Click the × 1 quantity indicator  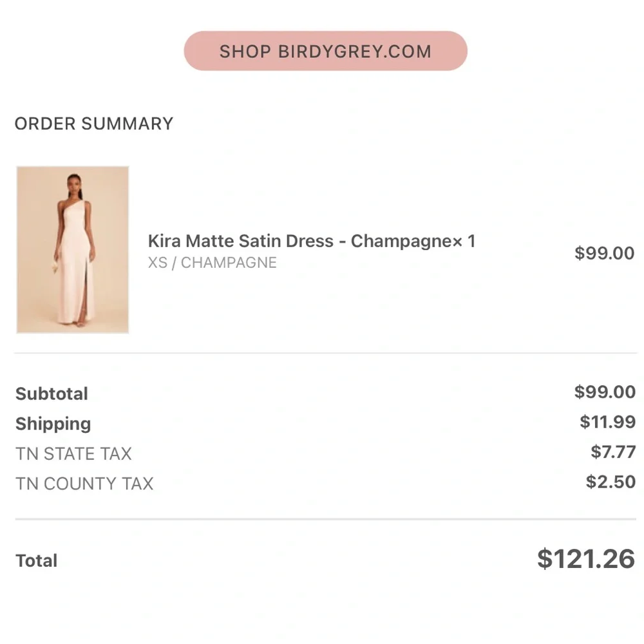click(464, 241)
